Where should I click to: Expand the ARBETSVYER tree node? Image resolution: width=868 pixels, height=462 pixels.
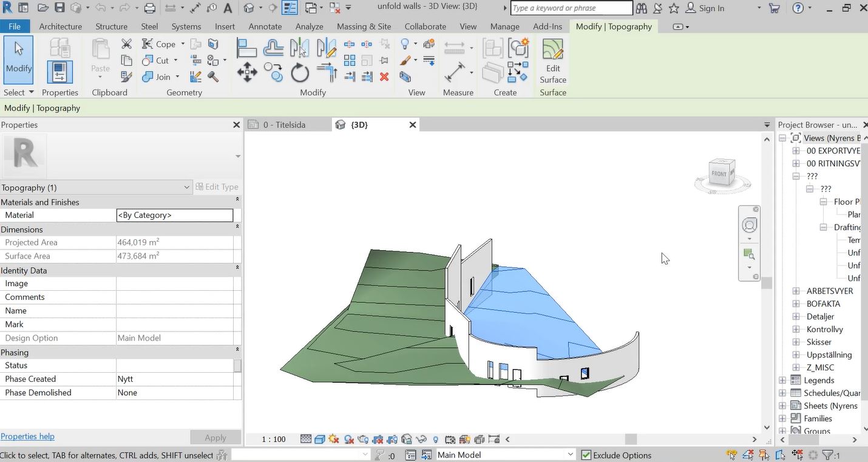point(796,291)
